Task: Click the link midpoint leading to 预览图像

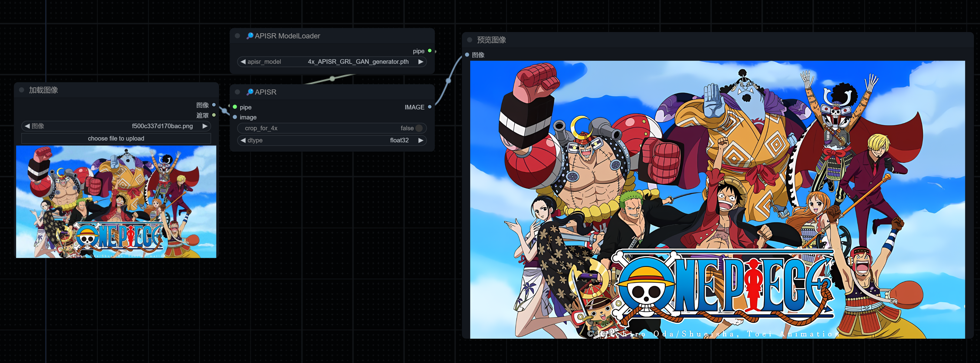Action: click(x=448, y=81)
